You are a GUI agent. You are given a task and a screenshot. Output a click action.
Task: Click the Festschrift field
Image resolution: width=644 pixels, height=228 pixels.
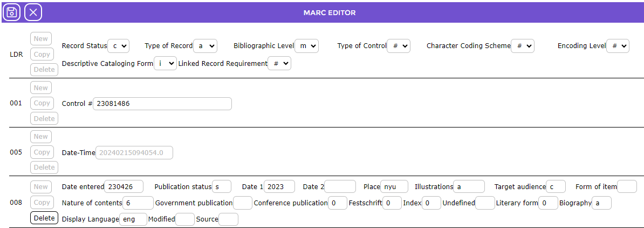[392, 203]
